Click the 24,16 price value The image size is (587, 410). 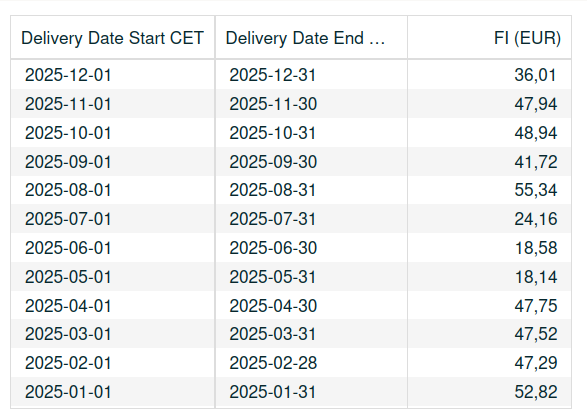tap(536, 219)
